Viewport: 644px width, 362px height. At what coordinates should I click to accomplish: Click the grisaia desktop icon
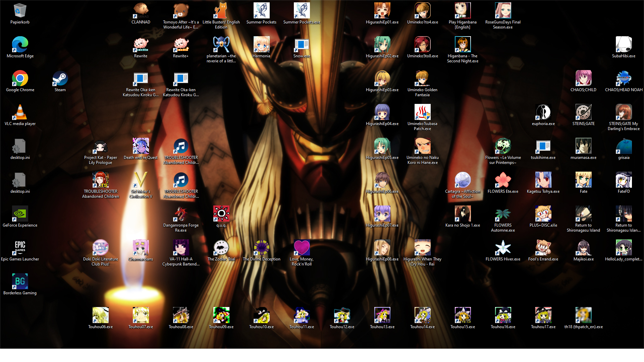point(624,146)
